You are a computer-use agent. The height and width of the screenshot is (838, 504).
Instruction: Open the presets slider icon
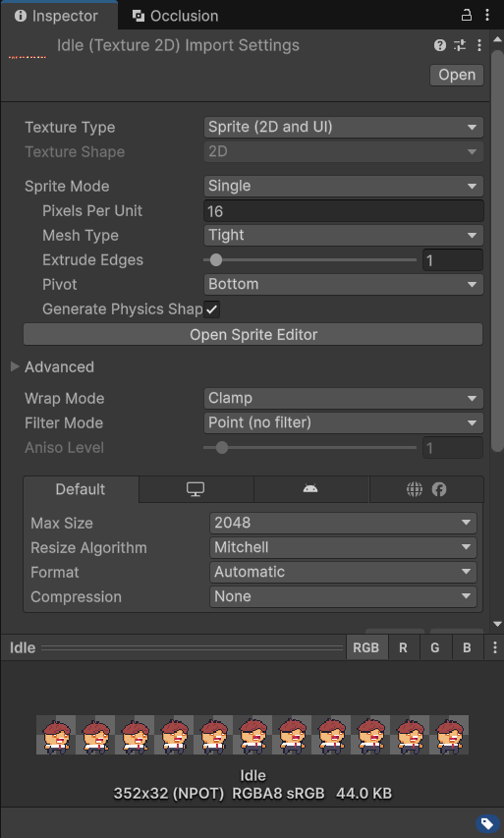(x=460, y=45)
